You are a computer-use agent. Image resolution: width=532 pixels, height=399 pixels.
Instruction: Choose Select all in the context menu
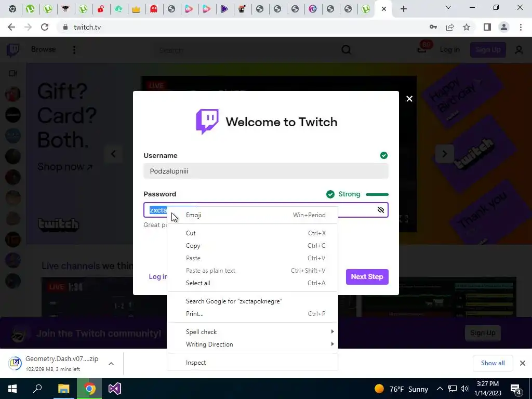(x=252, y=283)
